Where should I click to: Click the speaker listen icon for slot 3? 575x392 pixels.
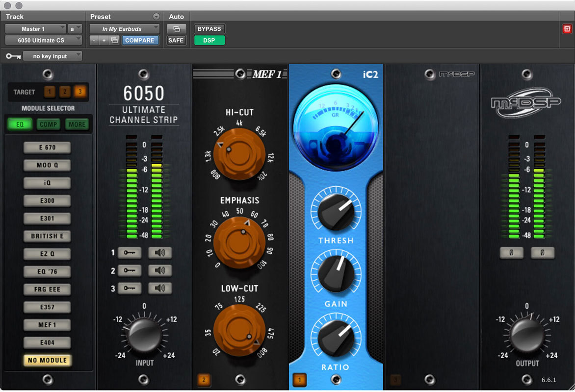pos(160,288)
